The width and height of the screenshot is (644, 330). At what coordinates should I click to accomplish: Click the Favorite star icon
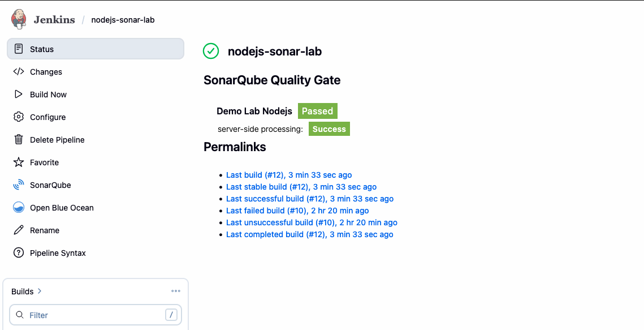(x=19, y=162)
